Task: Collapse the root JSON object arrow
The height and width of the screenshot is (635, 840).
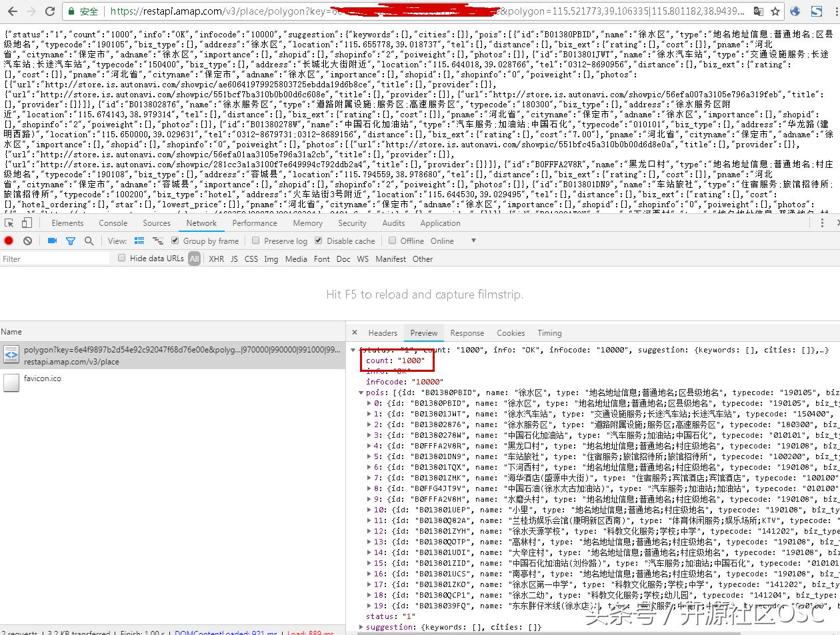Action: pos(353,350)
